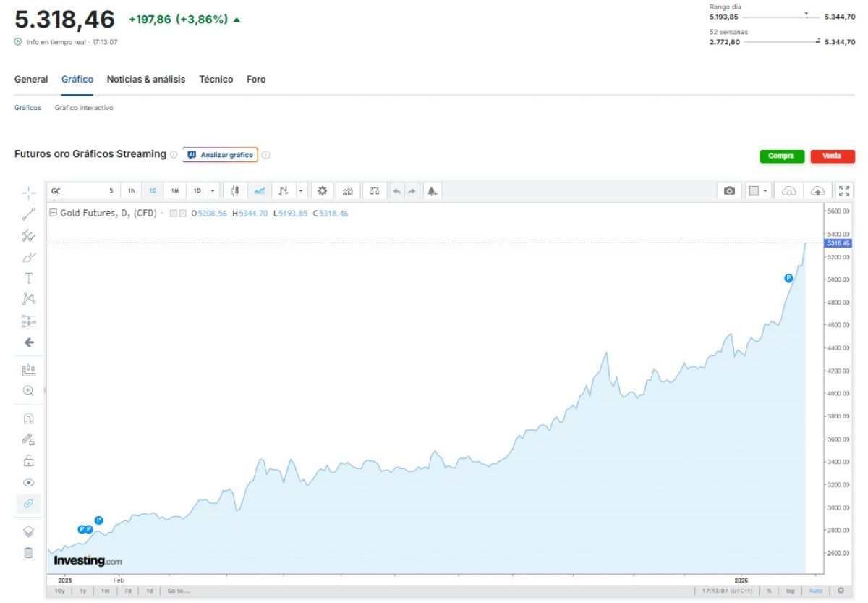Viewport: 868px width, 603px height.
Task: Hide all drawings with the eye icon
Action: 29,483
